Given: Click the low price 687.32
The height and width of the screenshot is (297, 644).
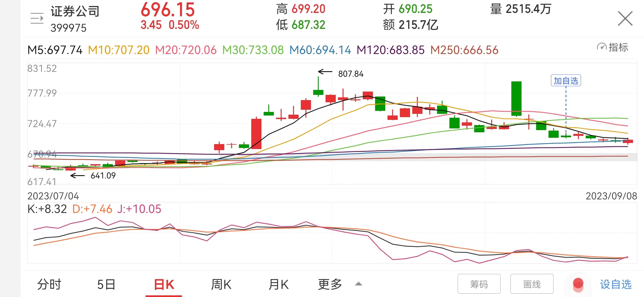Looking at the screenshot, I should pyautogui.click(x=309, y=25).
